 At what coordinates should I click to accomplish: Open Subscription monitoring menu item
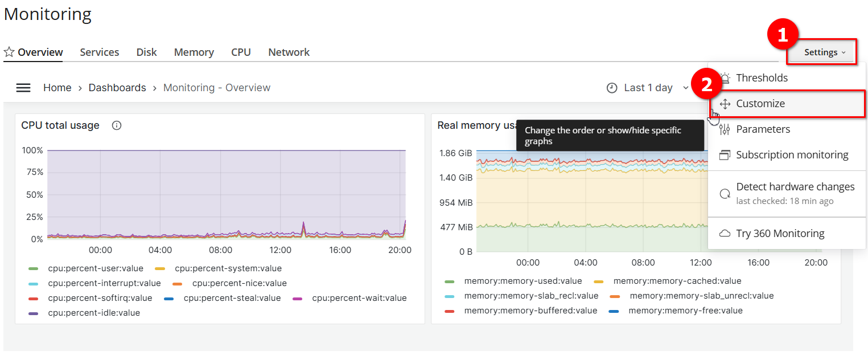coord(787,155)
